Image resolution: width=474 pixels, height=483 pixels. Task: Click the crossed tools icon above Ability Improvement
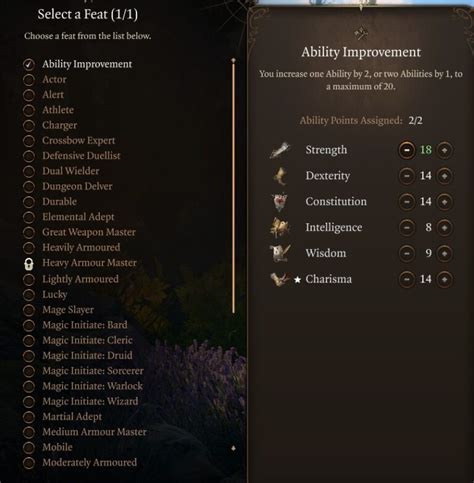coord(361,33)
